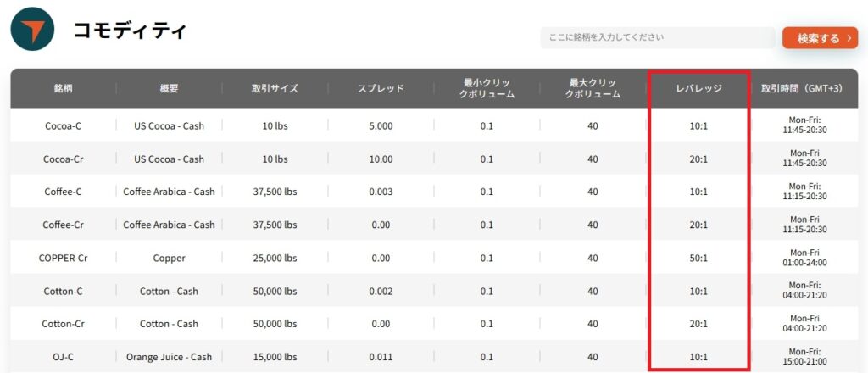Click the Orange Juice - Cash description
This screenshot has width=868, height=373.
tap(169, 357)
